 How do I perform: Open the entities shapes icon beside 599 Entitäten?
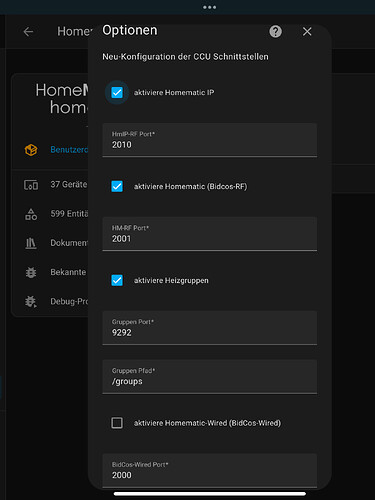point(31,214)
